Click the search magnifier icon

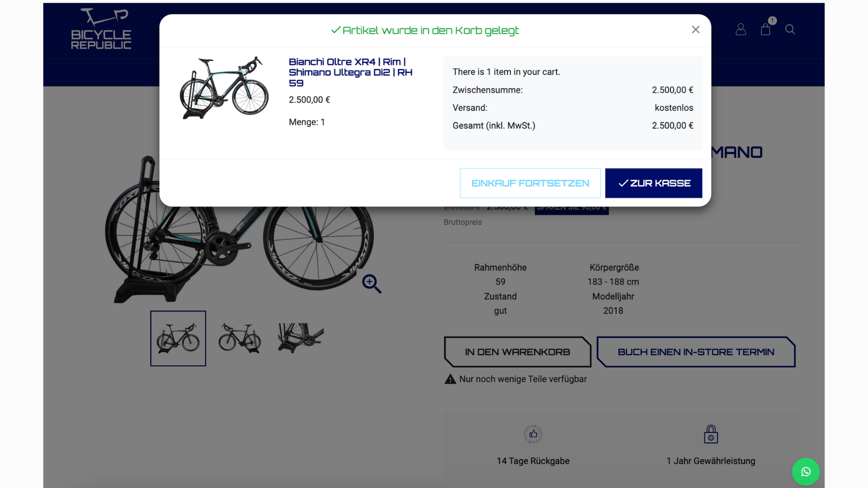[x=790, y=29]
